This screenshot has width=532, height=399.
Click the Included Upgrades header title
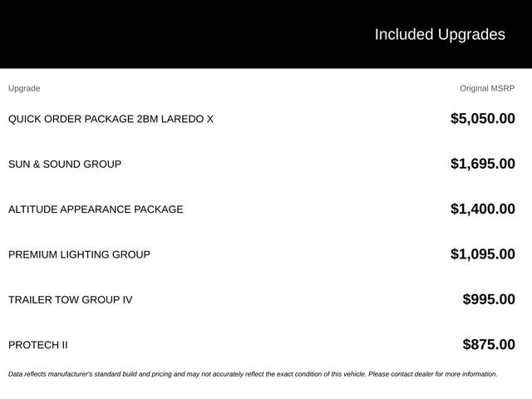pyautogui.click(x=440, y=35)
